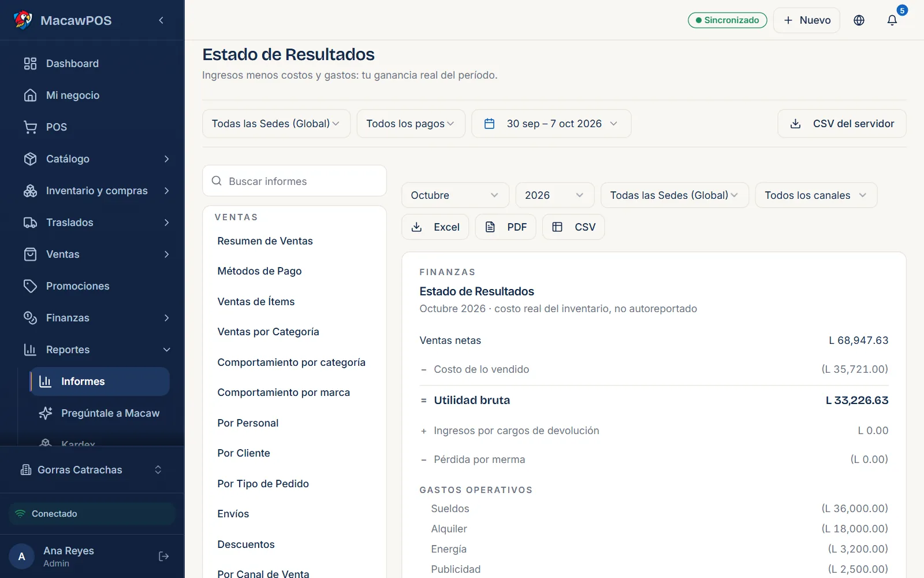Open top Todas las Sedes (Global) filter
The image size is (924, 578).
tap(276, 124)
